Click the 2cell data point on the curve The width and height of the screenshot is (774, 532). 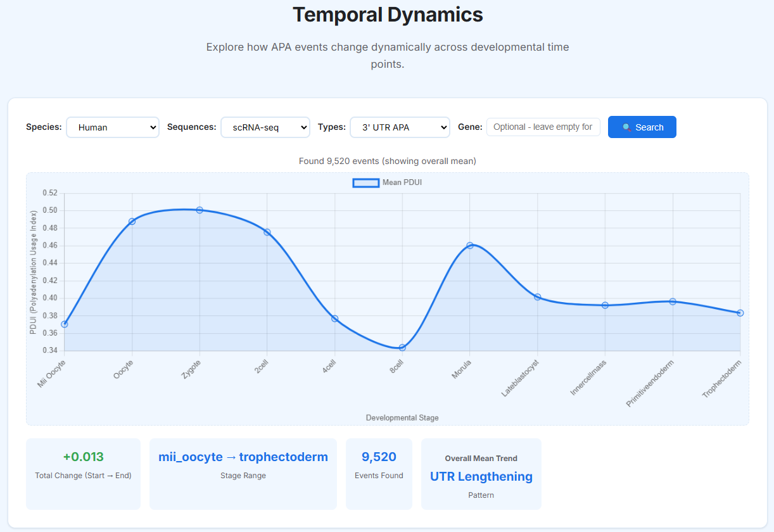[x=267, y=232]
